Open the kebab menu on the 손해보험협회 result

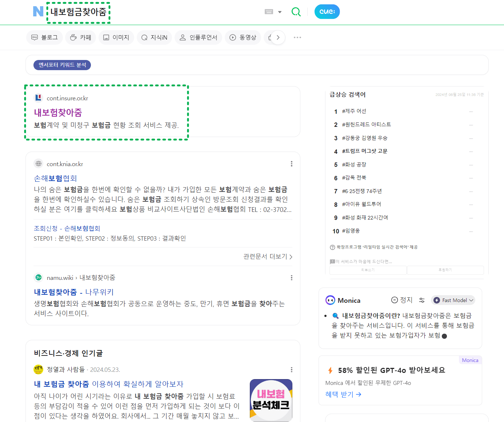pos(291,164)
